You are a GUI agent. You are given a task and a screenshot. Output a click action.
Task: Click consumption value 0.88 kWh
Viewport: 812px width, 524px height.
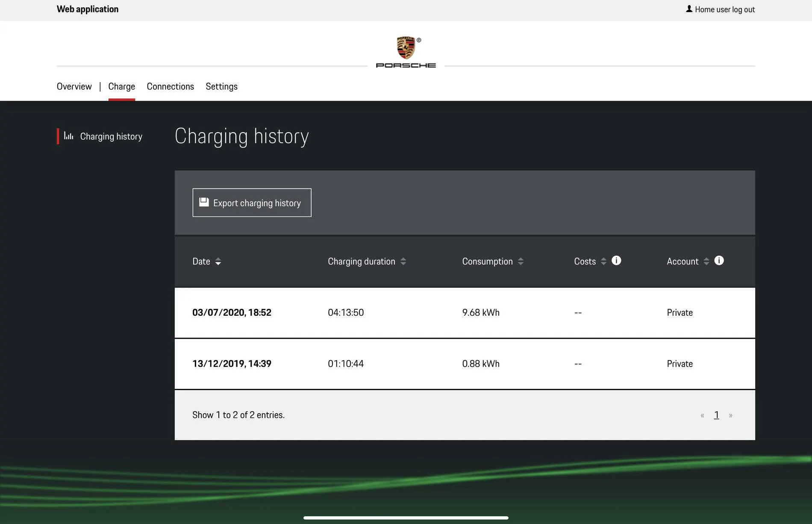[x=481, y=364]
